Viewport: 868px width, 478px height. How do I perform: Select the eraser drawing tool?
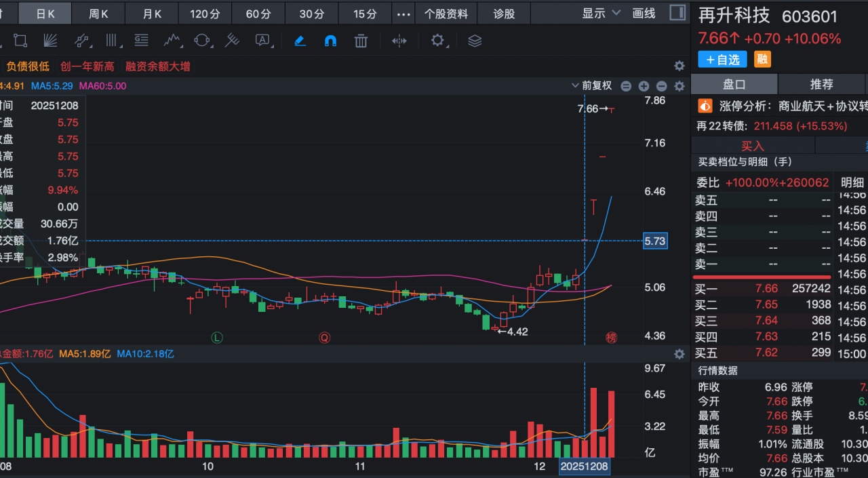[x=300, y=41]
